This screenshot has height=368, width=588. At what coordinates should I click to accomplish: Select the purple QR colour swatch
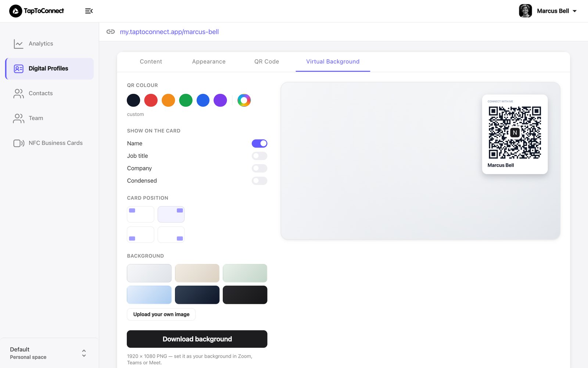point(220,100)
